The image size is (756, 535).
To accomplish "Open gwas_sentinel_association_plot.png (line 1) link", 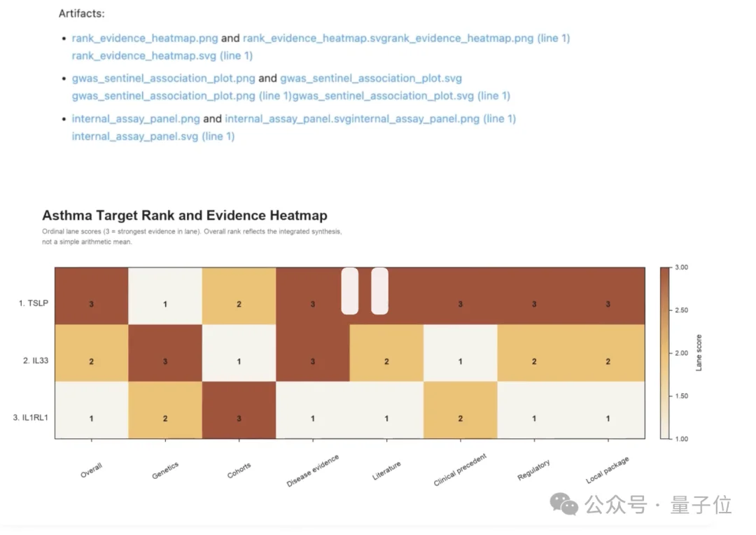I will [x=182, y=95].
